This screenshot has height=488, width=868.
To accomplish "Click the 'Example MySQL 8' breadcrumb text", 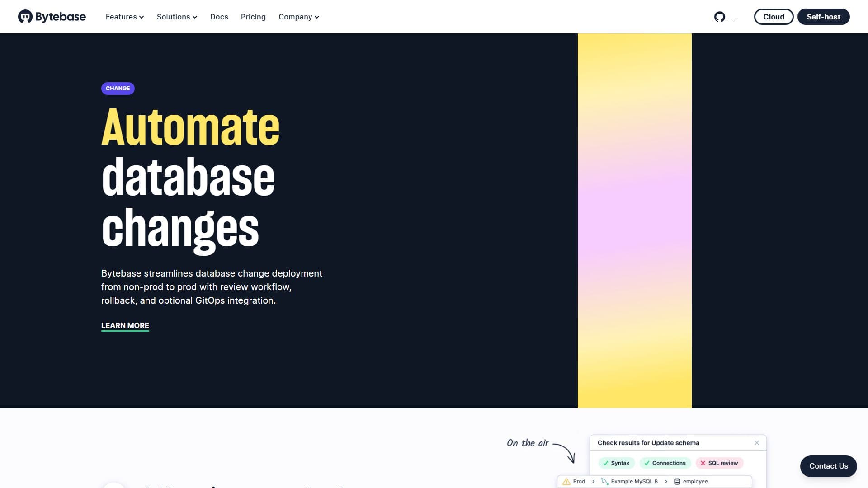I will [634, 482].
